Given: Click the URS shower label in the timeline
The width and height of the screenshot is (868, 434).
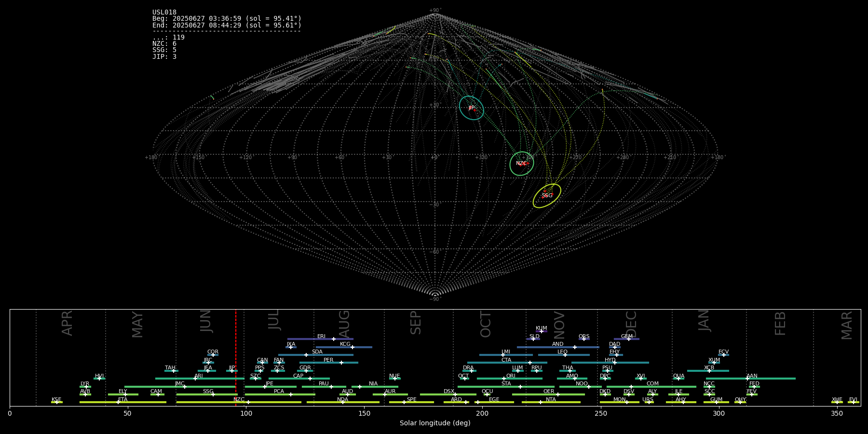Looking at the screenshot, I should click(648, 400).
